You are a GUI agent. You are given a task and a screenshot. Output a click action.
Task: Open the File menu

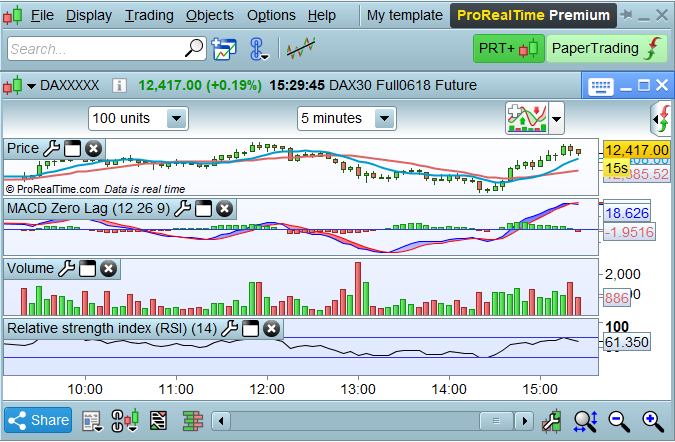(42, 15)
